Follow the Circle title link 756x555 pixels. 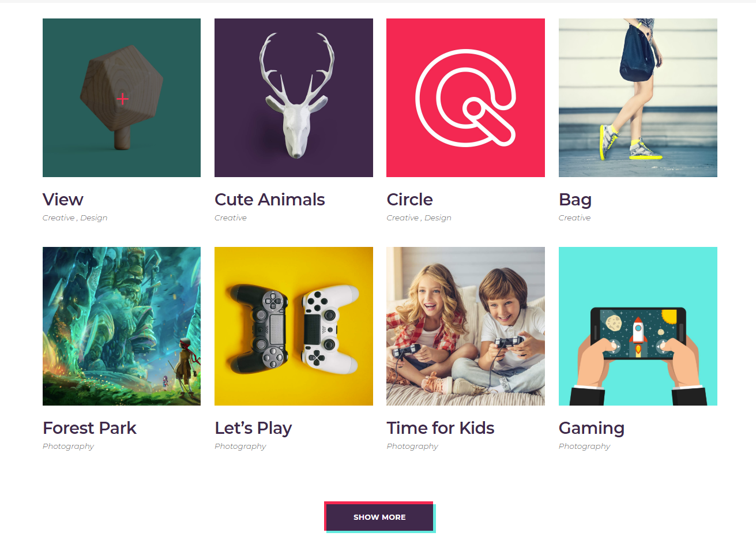[x=409, y=200]
